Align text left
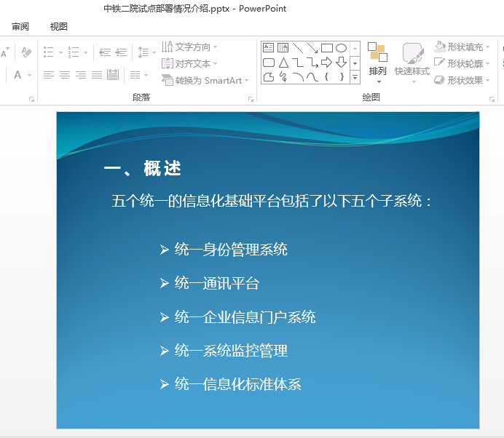This screenshot has width=504, height=438. click(49, 75)
